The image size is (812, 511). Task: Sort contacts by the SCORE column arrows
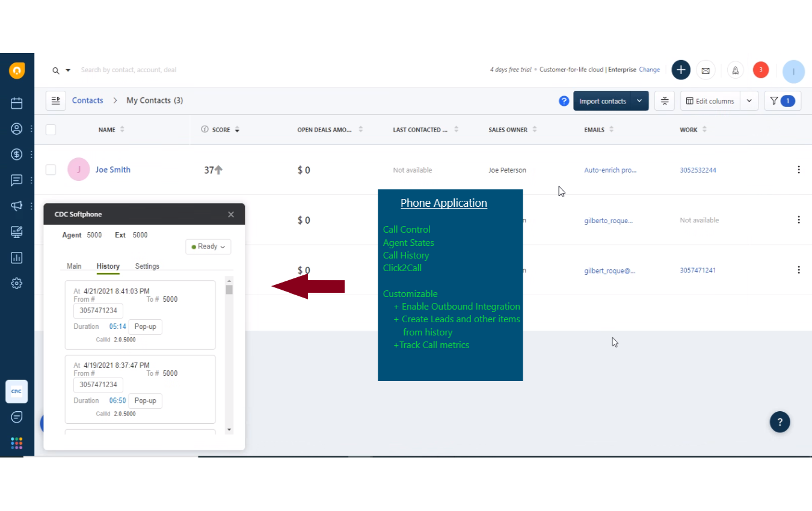[236, 129]
